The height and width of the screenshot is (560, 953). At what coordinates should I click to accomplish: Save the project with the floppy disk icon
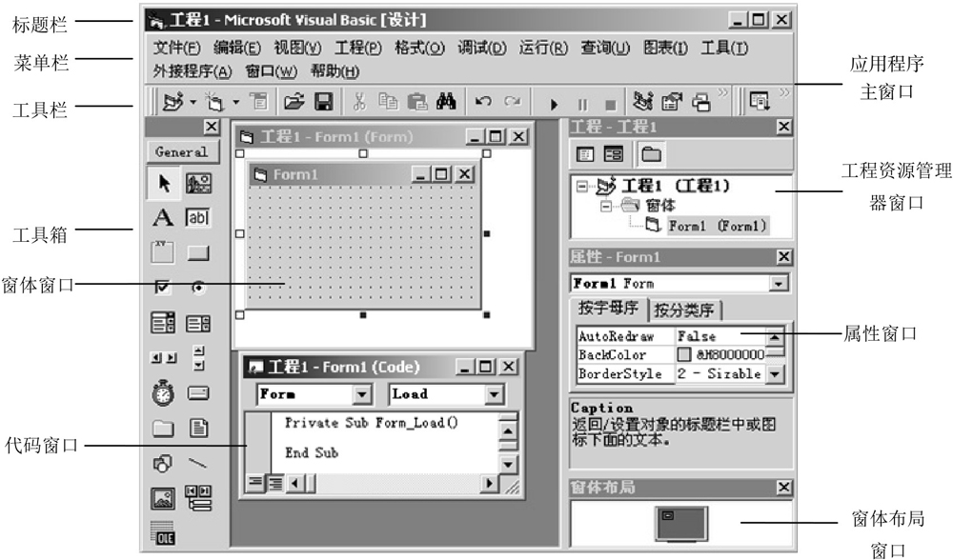(324, 102)
